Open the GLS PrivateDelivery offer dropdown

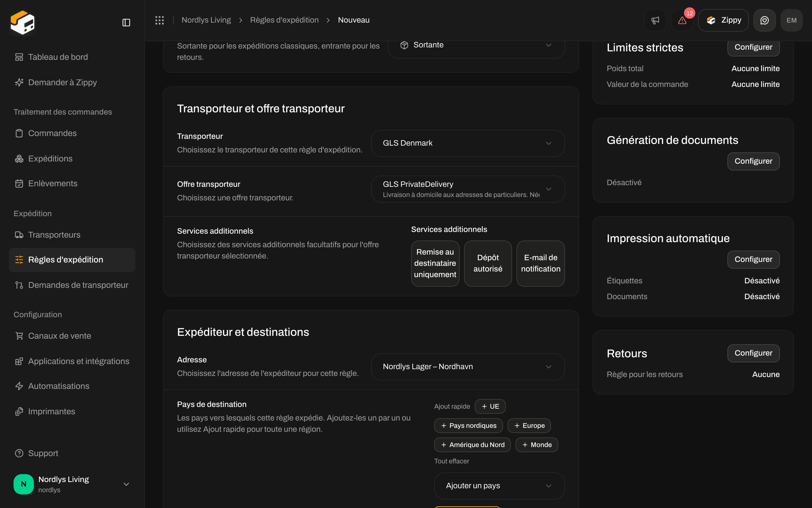pyautogui.click(x=468, y=189)
